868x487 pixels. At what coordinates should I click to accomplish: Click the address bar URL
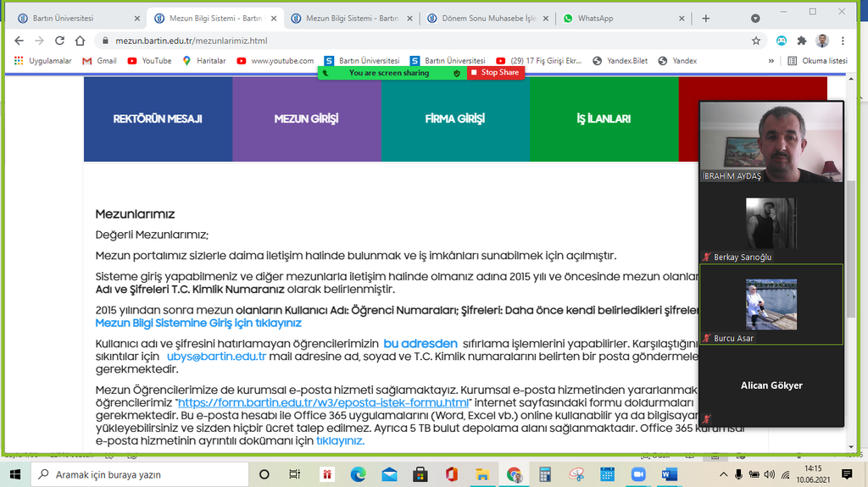click(x=192, y=41)
